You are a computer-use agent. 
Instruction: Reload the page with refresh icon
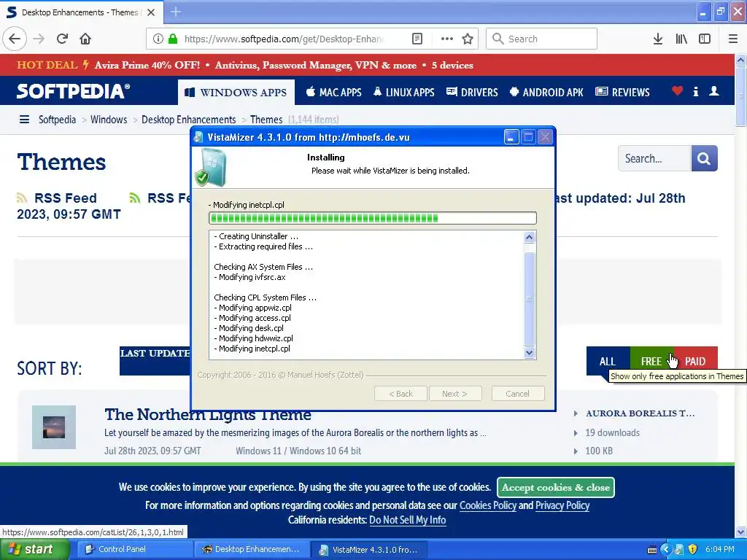pos(62,39)
